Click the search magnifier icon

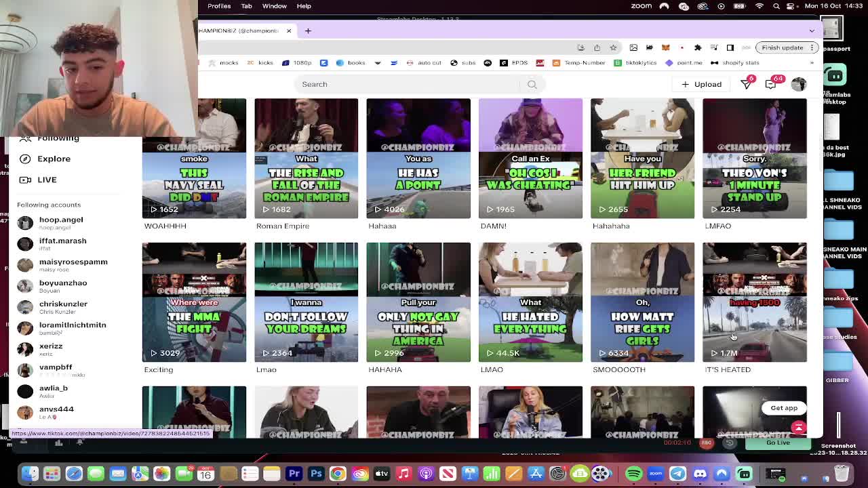(532, 84)
